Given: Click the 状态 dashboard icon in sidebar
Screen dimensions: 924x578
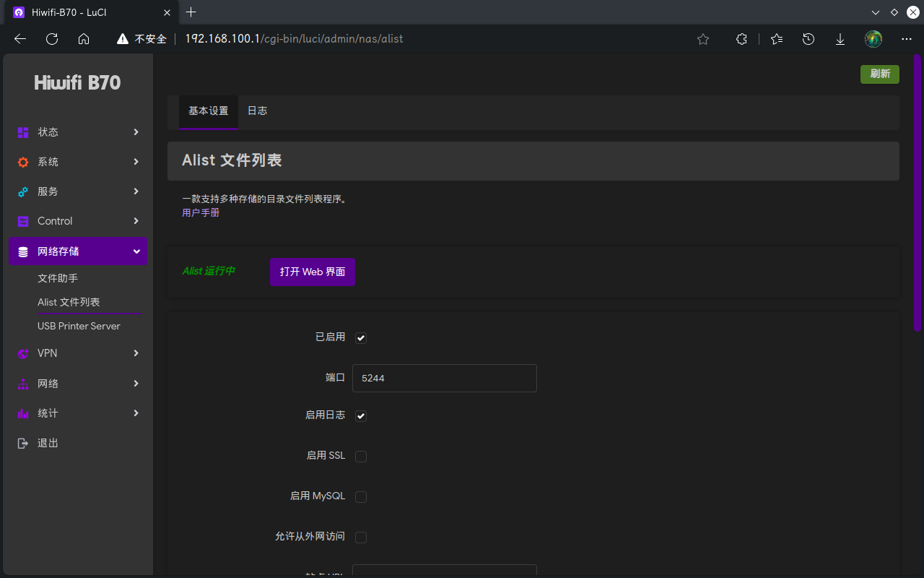Looking at the screenshot, I should pyautogui.click(x=23, y=132).
